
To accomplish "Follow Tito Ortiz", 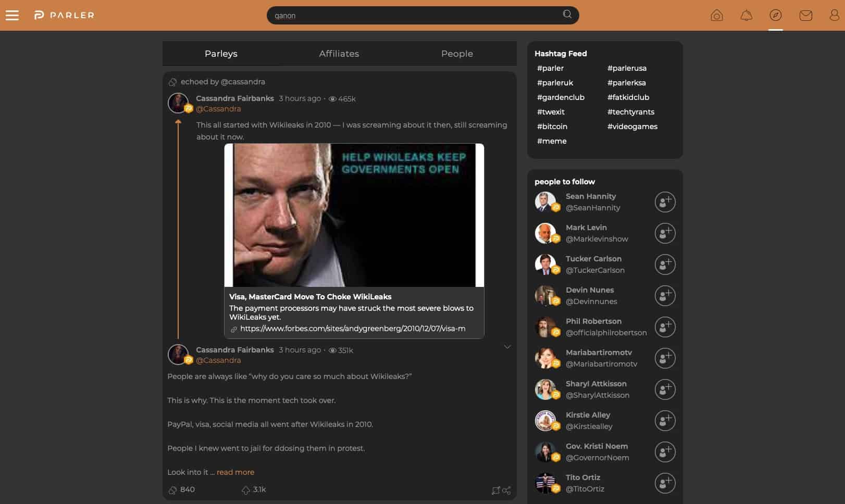I will click(665, 483).
